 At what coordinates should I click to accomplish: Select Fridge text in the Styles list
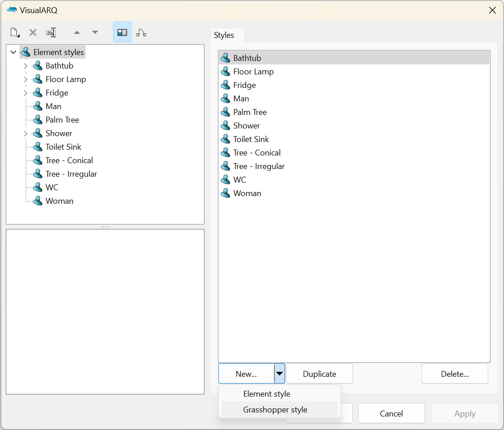(x=245, y=85)
